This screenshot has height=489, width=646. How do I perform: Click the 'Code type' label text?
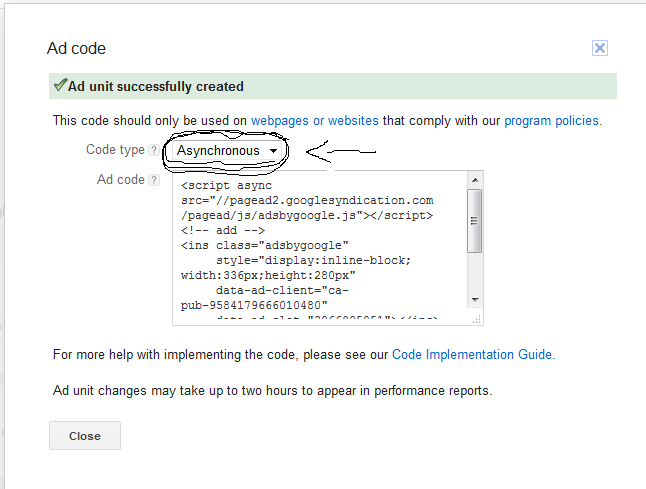[115, 150]
